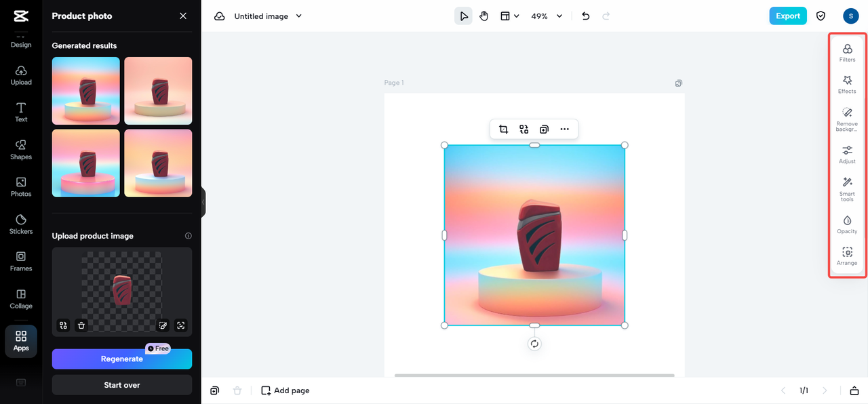This screenshot has width=868, height=404.
Task: Open the Stickers tab
Action: (21, 224)
